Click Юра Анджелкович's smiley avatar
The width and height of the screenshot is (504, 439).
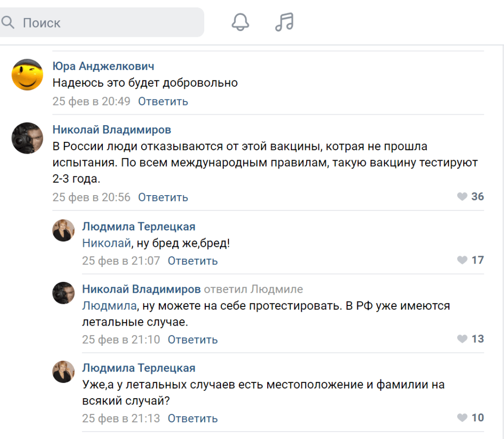click(x=28, y=74)
